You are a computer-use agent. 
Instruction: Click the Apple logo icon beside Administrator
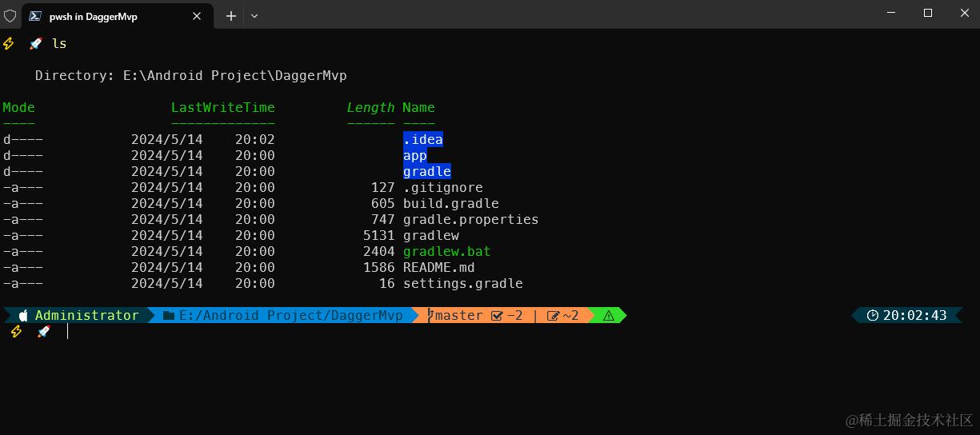point(23,316)
